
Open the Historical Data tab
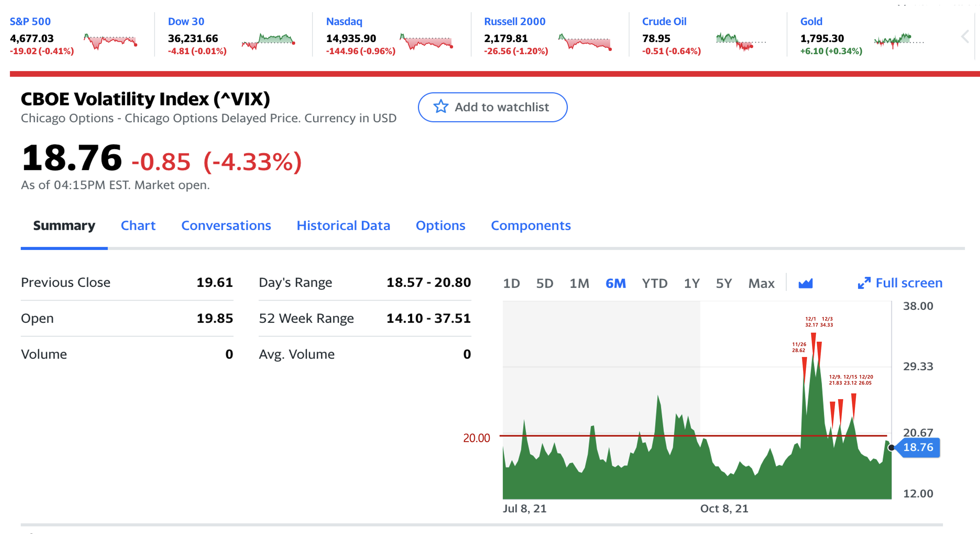[x=343, y=225]
